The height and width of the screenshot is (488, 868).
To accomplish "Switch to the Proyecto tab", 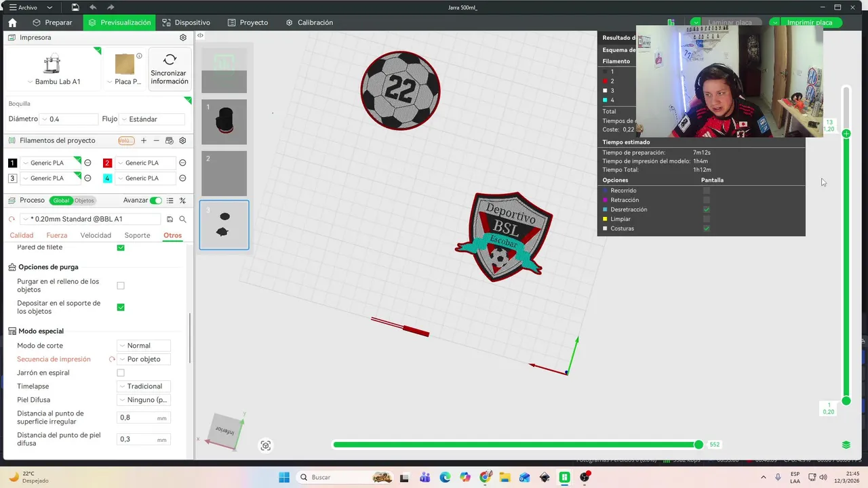I will [x=248, y=22].
